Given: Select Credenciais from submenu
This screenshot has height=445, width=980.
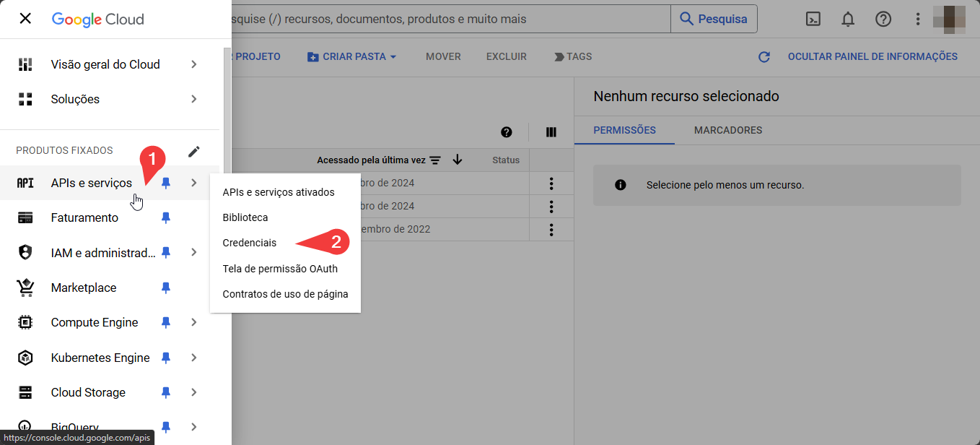Looking at the screenshot, I should click(x=250, y=243).
